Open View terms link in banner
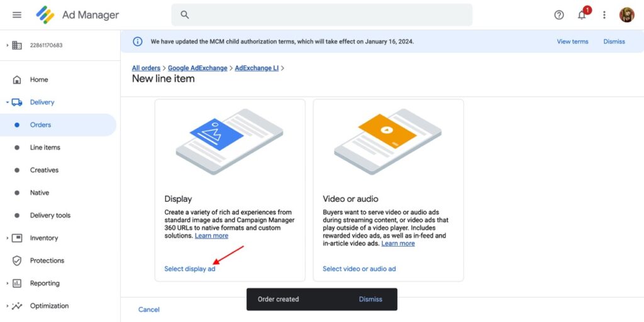Image resolution: width=644 pixels, height=322 pixels. pyautogui.click(x=572, y=42)
